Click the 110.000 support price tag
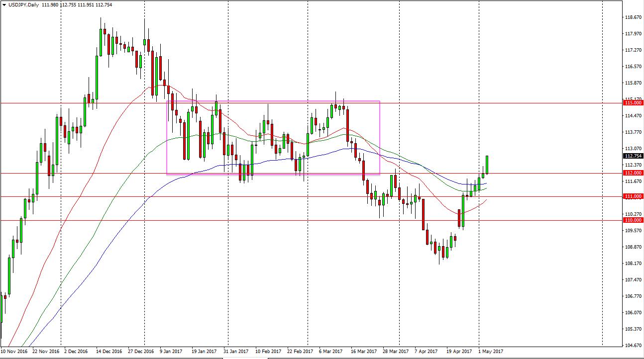The image size is (644, 359). [x=634, y=219]
